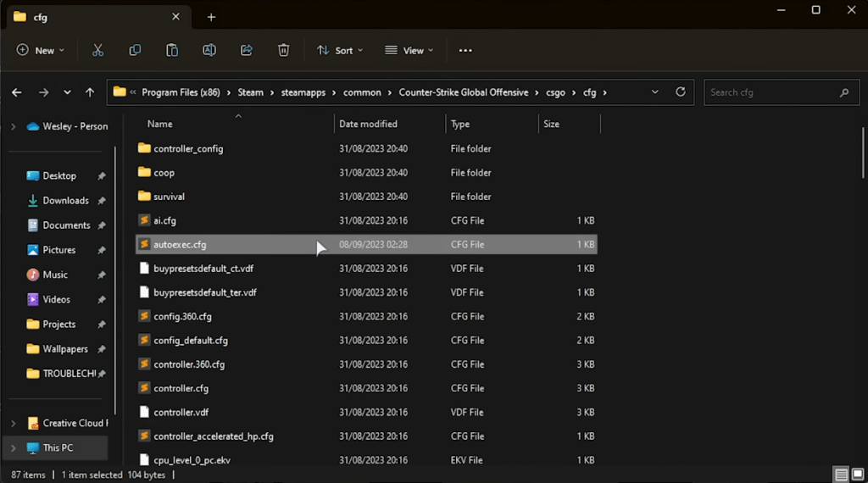
Task: Show hidden path segments double chevron
Action: 133,92
